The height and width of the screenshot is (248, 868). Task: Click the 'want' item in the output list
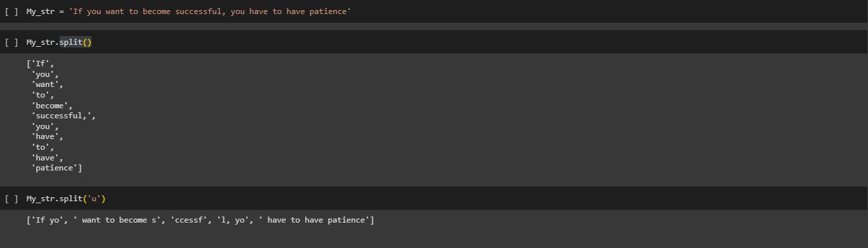pyautogui.click(x=47, y=84)
